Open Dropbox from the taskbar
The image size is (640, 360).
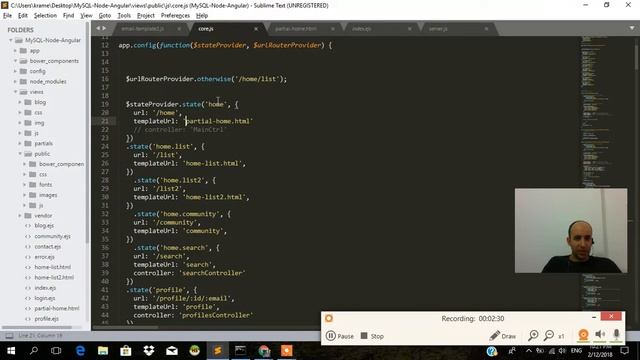coord(149,351)
